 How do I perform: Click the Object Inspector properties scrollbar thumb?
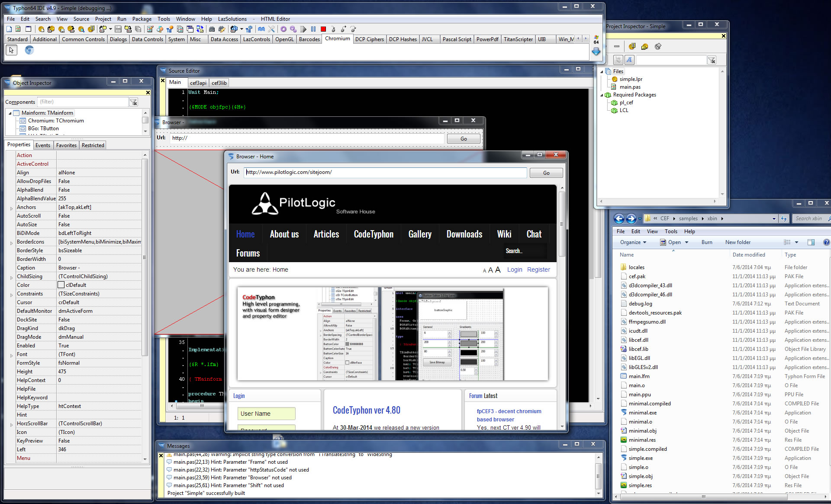tap(145, 257)
